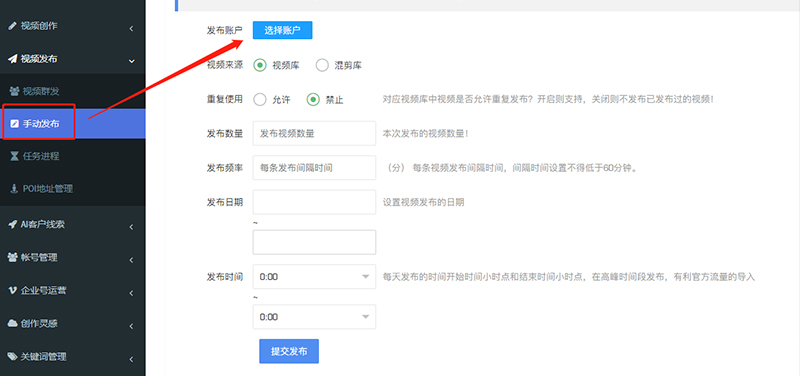Image resolution: width=800 pixels, height=376 pixels.
Task: Select the 禁止 repeat use radio
Action: [x=313, y=99]
